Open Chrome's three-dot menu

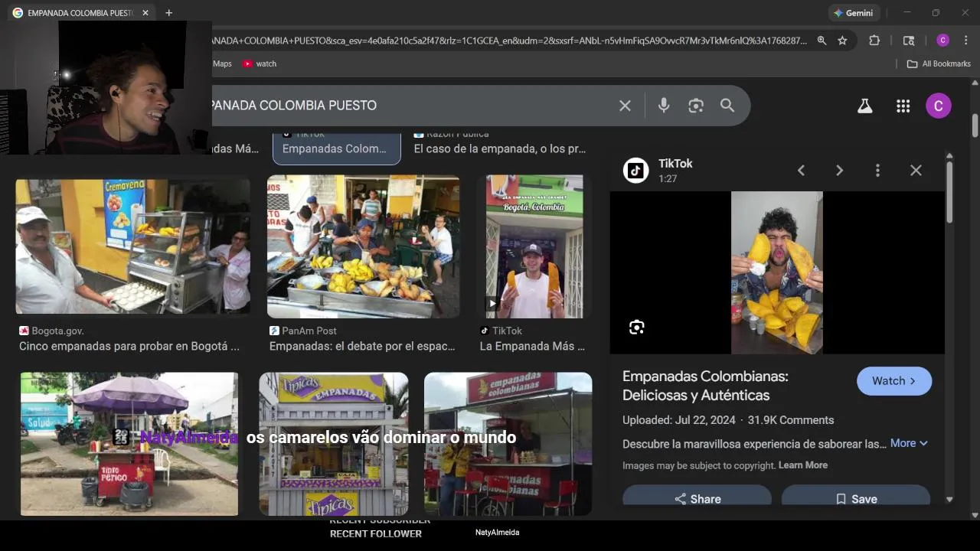pyautogui.click(x=965, y=41)
